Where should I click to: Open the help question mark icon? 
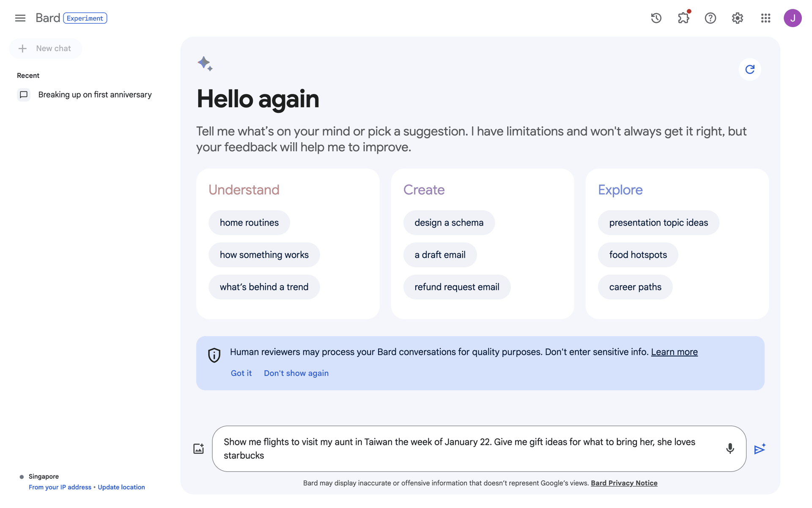[x=710, y=18]
